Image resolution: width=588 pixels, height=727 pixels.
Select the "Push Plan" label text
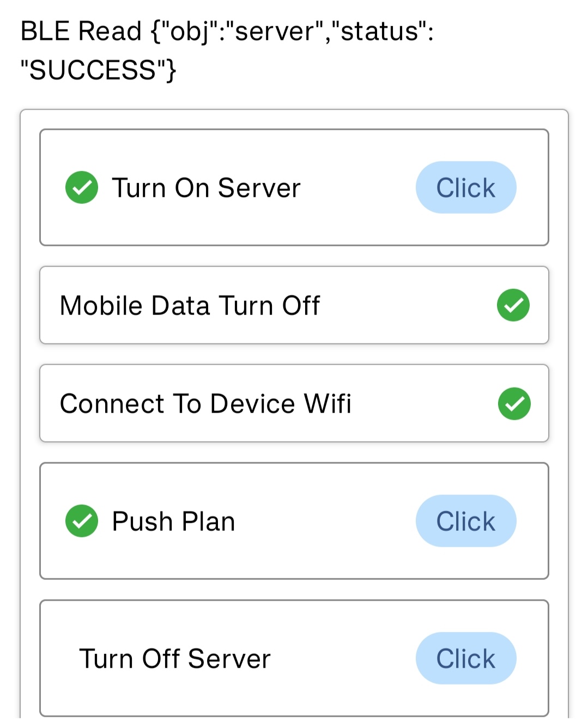(x=173, y=522)
